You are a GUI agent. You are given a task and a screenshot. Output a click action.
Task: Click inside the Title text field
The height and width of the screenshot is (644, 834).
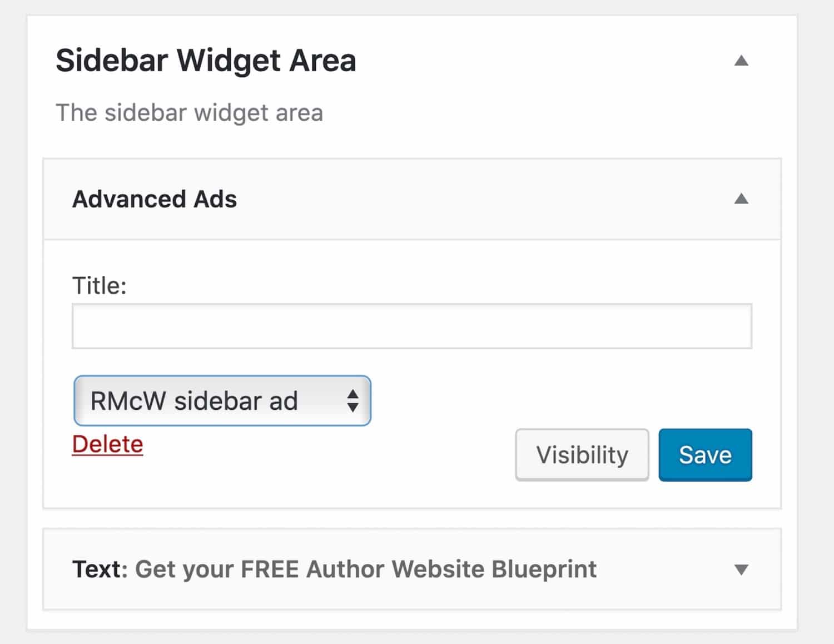click(411, 326)
